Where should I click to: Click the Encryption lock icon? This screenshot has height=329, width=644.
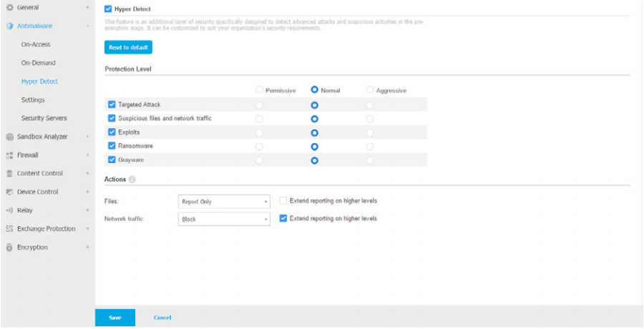(10, 247)
